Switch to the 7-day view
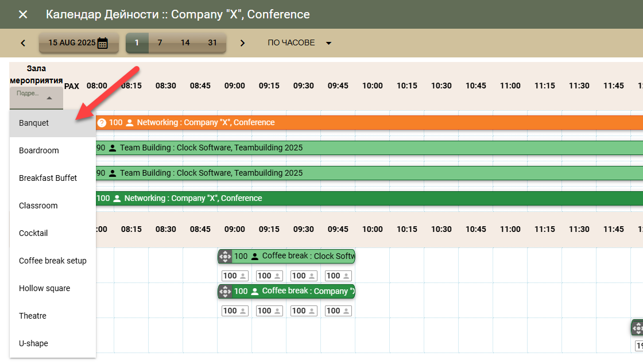 pos(160,42)
